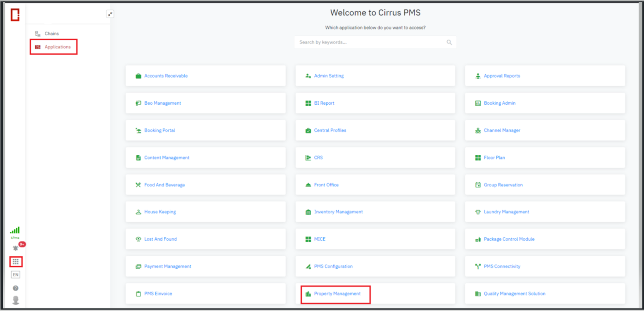Click the Content Management document icon
This screenshot has height=311, width=644.
click(x=138, y=158)
